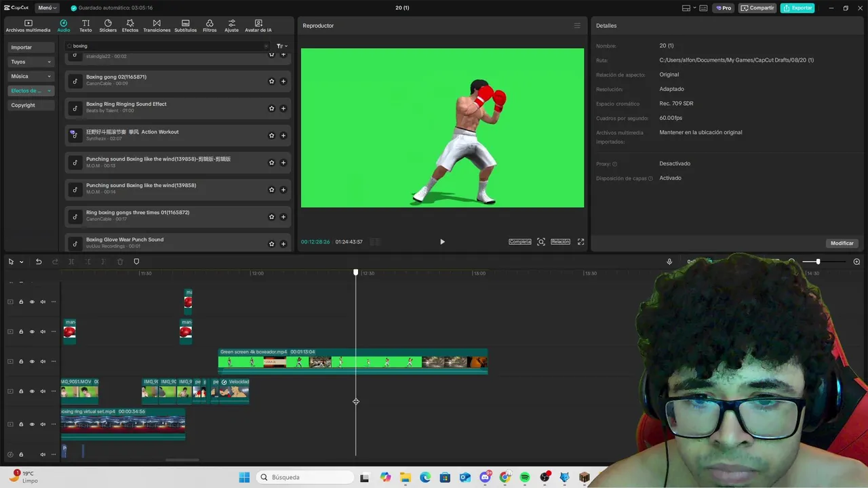868x488 pixels.
Task: Add a marker with the marker icon
Action: [136, 262]
